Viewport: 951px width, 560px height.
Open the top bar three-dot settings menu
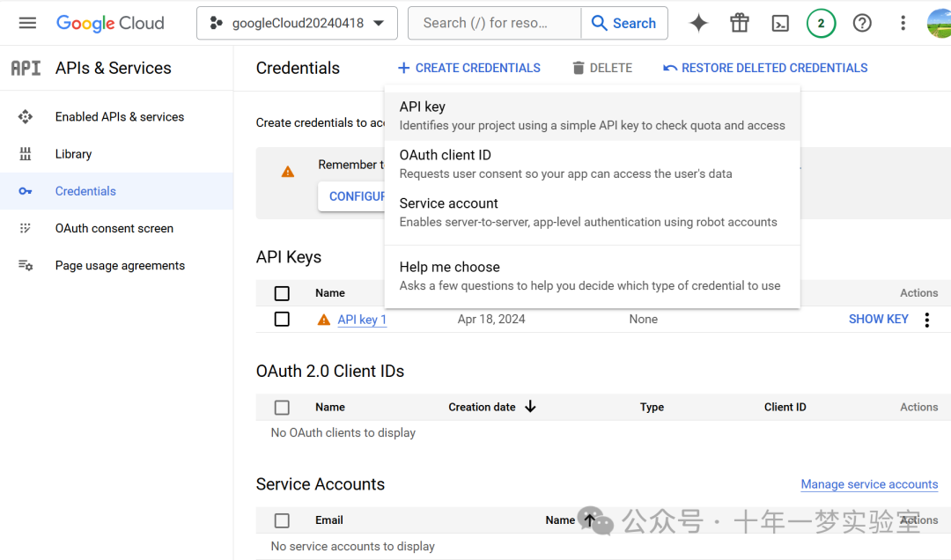coord(903,23)
